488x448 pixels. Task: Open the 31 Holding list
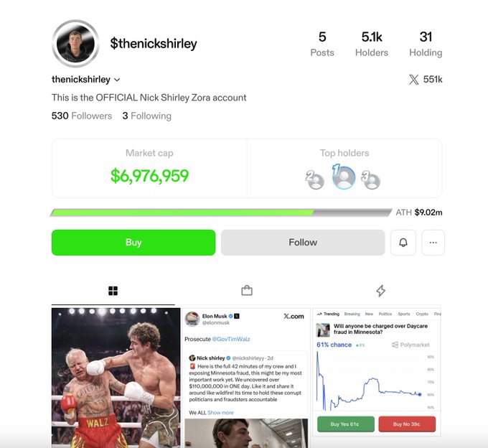point(426,44)
